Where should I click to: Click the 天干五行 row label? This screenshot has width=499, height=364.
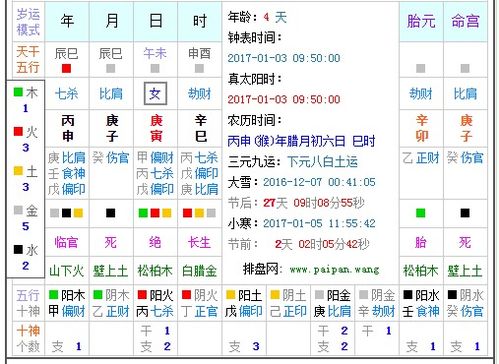pos(28,60)
